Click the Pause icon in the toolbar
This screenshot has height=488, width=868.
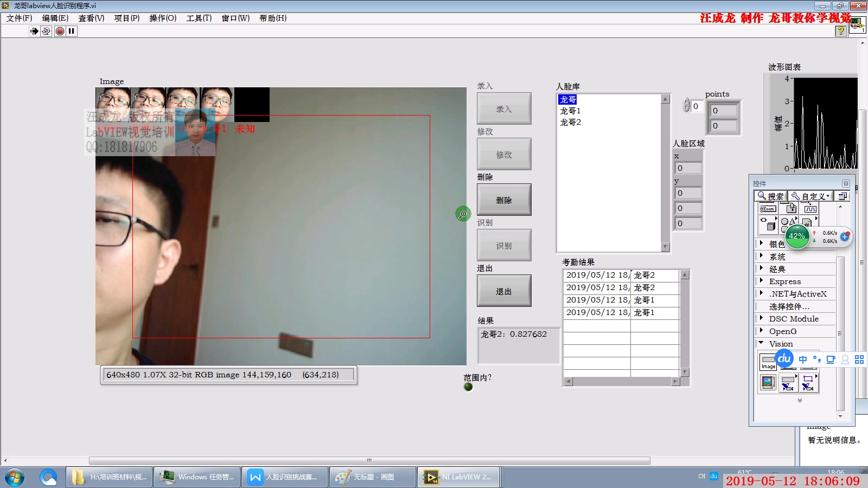(x=72, y=31)
